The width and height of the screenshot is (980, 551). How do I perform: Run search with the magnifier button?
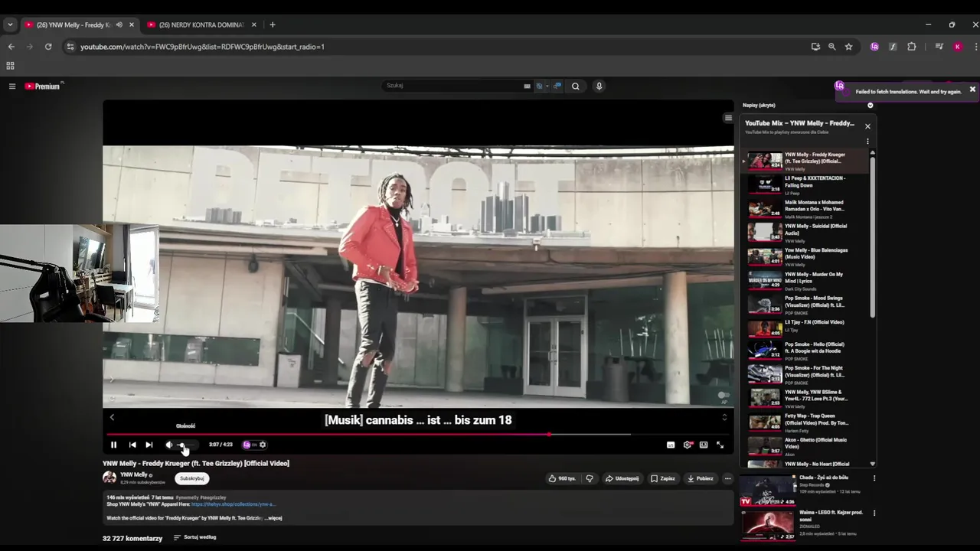coord(576,86)
